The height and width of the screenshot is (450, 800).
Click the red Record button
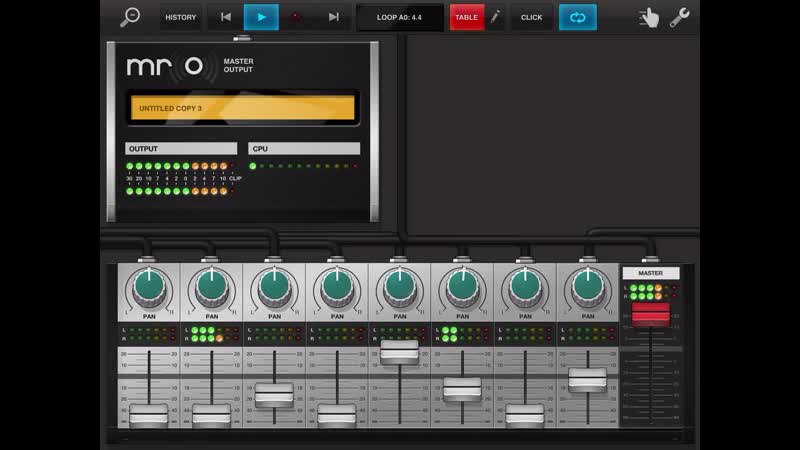point(296,17)
